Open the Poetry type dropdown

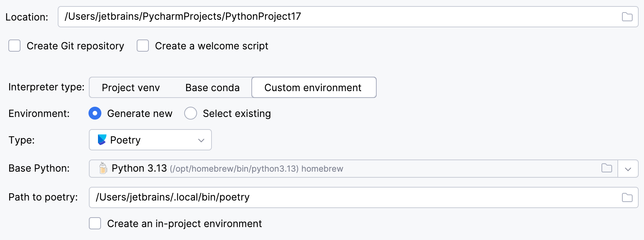(x=150, y=140)
